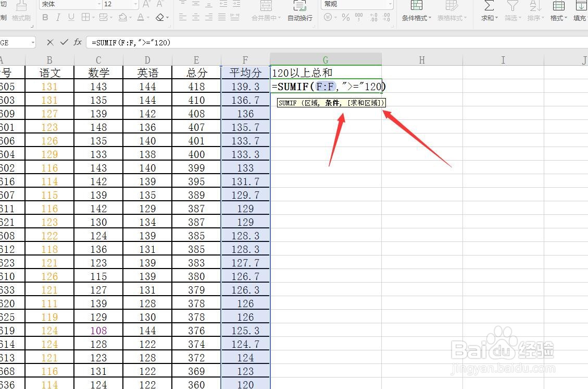Expand 条件格式 dropdown
This screenshot has width=588, height=389.
click(x=430, y=18)
